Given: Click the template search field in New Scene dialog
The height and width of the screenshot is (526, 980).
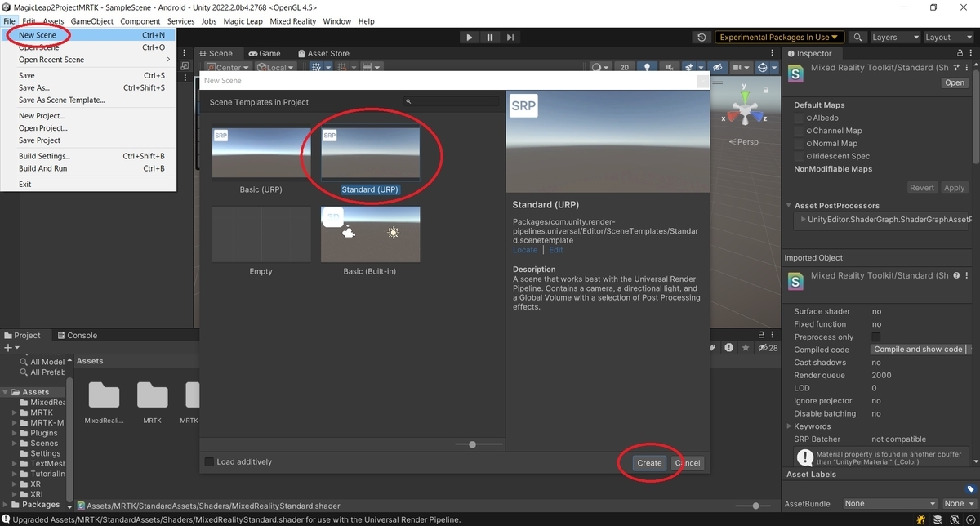Looking at the screenshot, I should (451, 102).
